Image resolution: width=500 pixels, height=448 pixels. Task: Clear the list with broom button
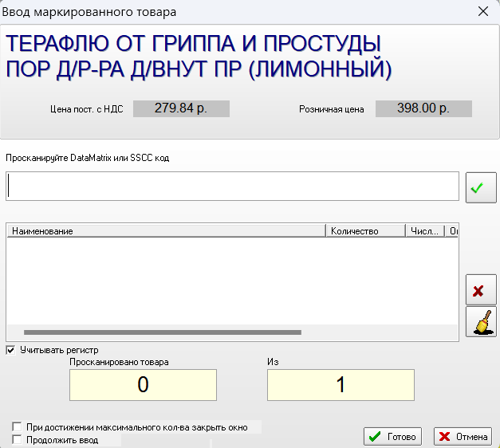[x=481, y=322]
